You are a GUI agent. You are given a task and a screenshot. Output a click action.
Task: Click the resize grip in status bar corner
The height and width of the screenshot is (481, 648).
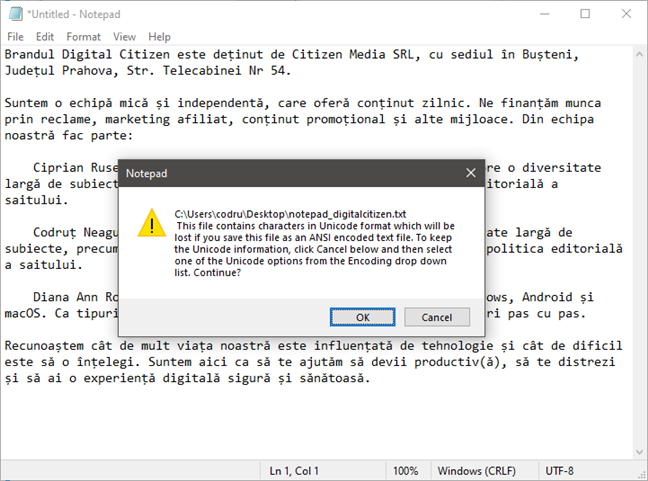(642, 476)
